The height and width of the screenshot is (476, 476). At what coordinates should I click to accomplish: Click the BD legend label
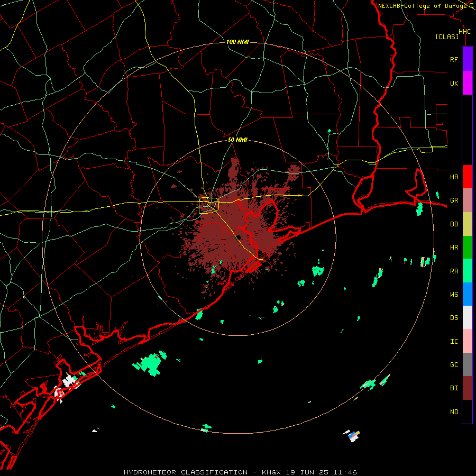(x=454, y=224)
